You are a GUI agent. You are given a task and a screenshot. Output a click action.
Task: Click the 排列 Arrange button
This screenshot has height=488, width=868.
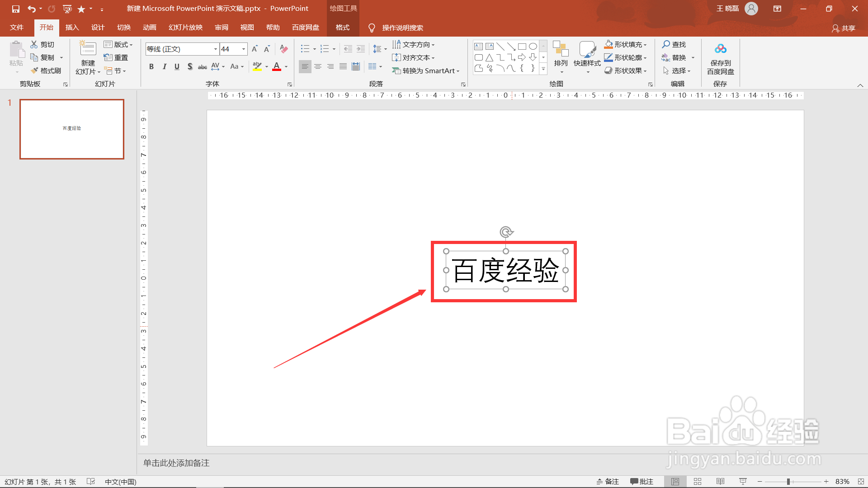tap(561, 57)
